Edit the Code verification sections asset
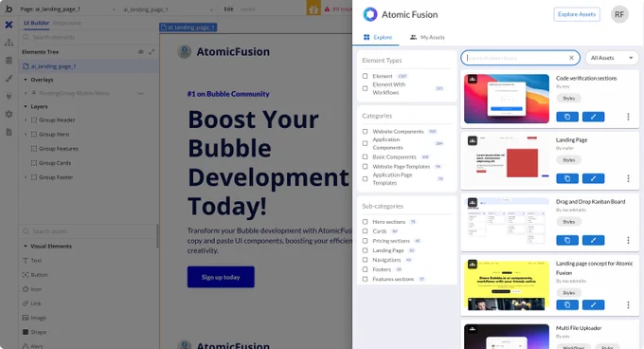Screen dimensions: 644x349 pos(593,117)
